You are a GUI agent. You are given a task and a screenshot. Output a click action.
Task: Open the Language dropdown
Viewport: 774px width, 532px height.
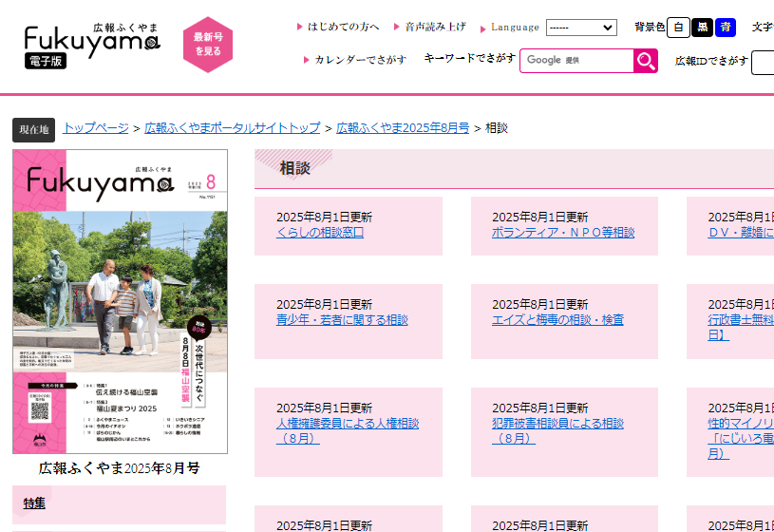coord(581,28)
